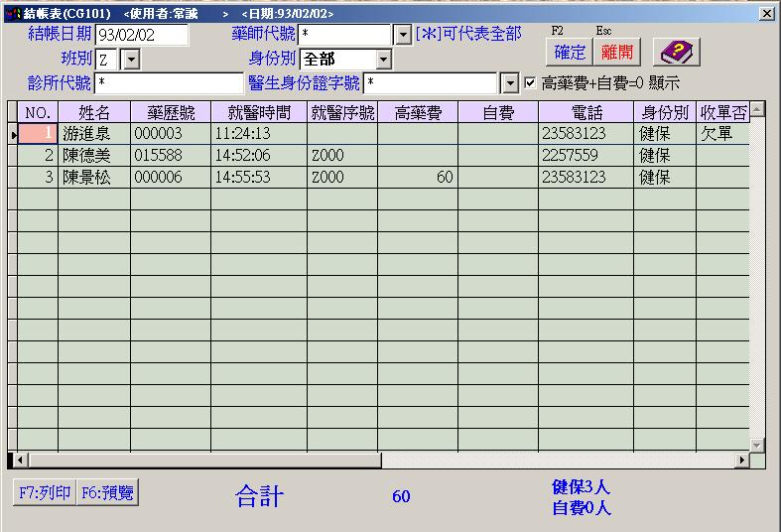
Task: Click inside the 結帳日期 date field
Action: (x=141, y=36)
